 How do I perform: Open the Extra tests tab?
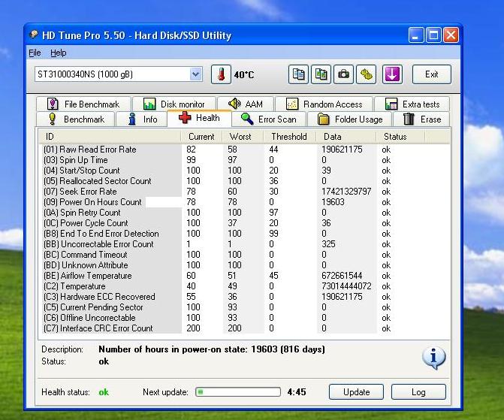tap(412, 104)
